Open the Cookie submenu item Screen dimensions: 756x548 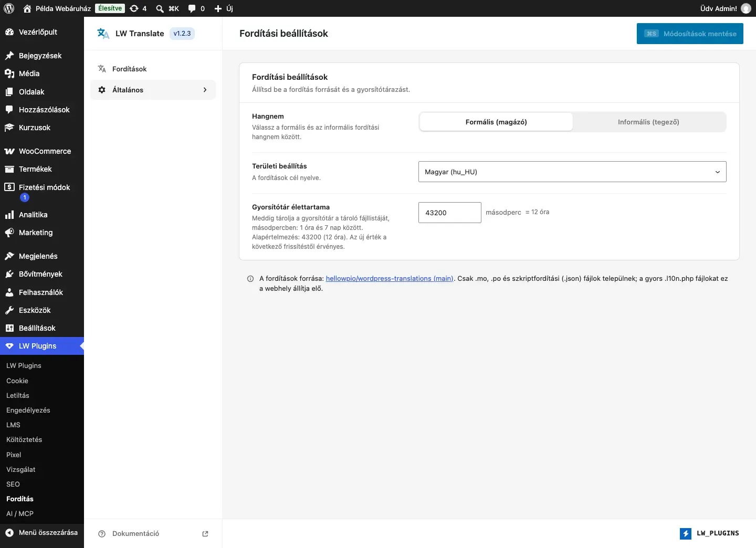point(17,381)
